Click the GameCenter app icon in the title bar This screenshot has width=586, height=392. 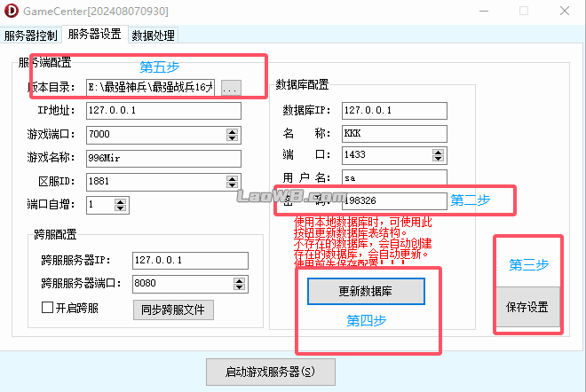(12, 11)
